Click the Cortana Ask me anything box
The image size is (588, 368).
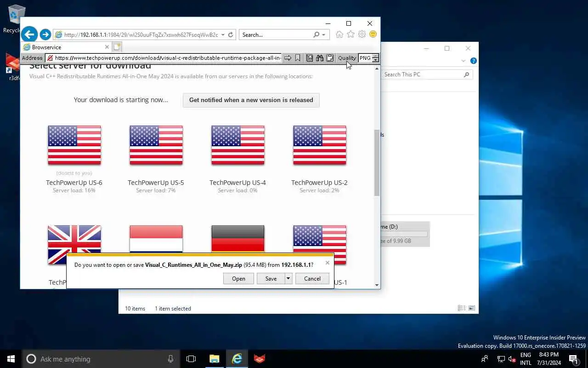pyautogui.click(x=100, y=359)
